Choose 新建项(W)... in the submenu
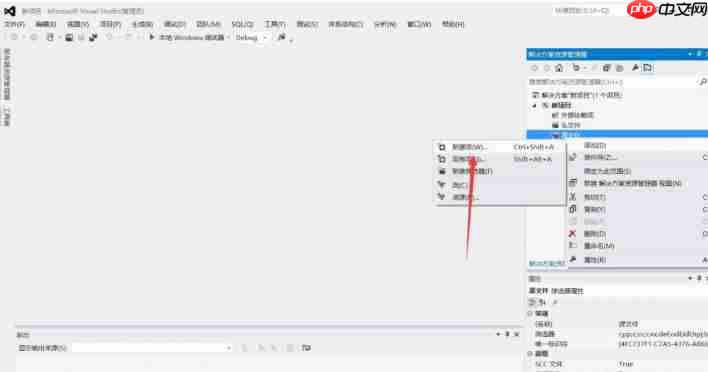The height and width of the screenshot is (372, 708). pos(500,147)
